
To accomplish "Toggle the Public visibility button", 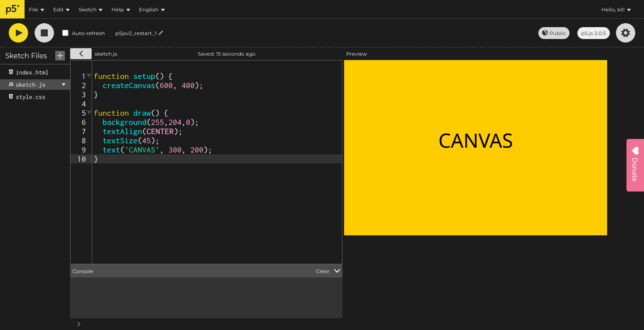I will (x=554, y=33).
